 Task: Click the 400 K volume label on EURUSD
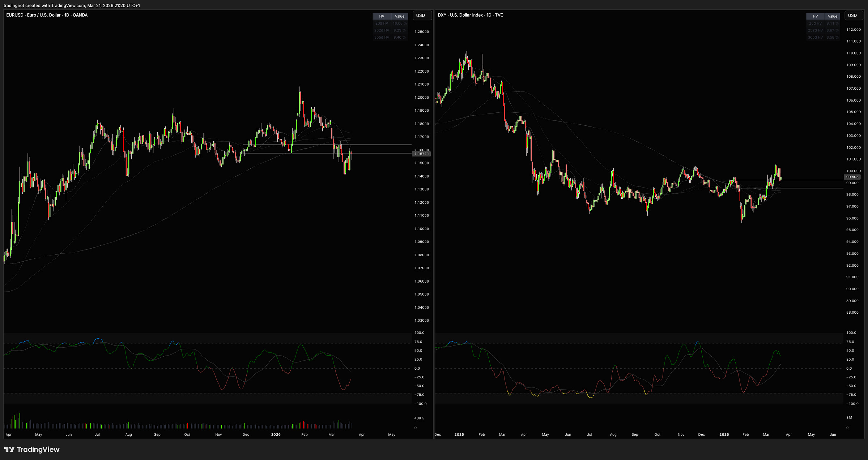point(419,418)
